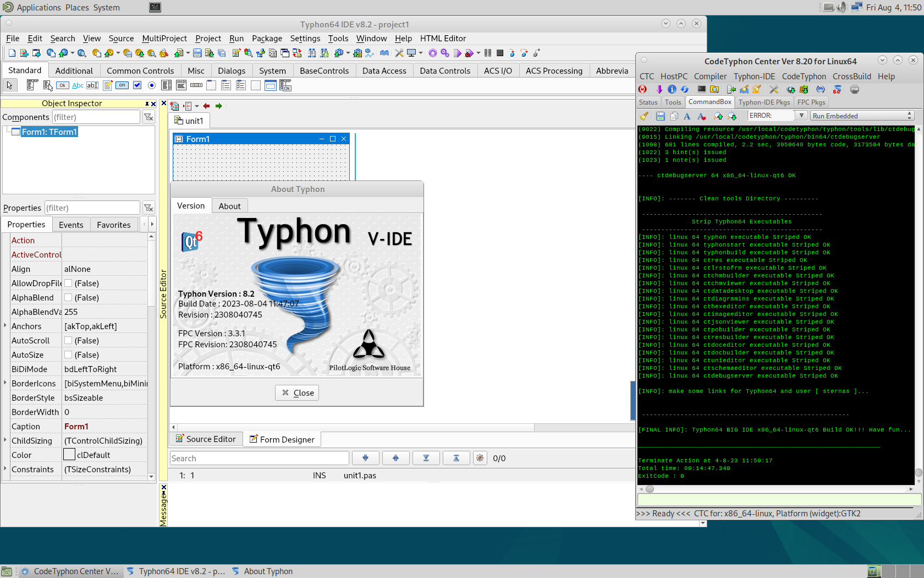Select the TEdit (abI) component in palette
The image size is (924, 578).
point(92,85)
